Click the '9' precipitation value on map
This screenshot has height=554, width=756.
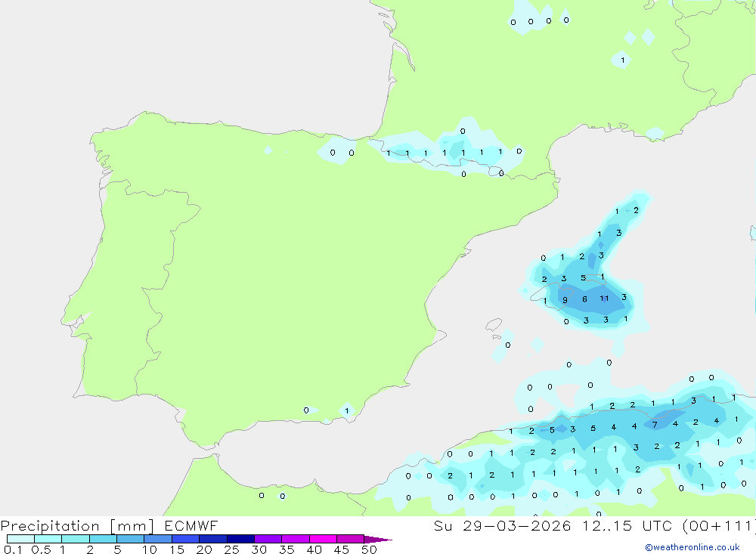pos(565,300)
